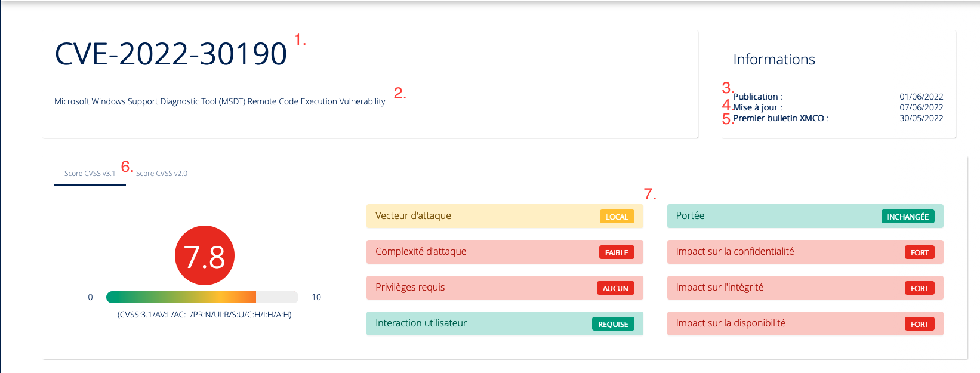Click the AUCUN privileges badge

click(x=615, y=288)
